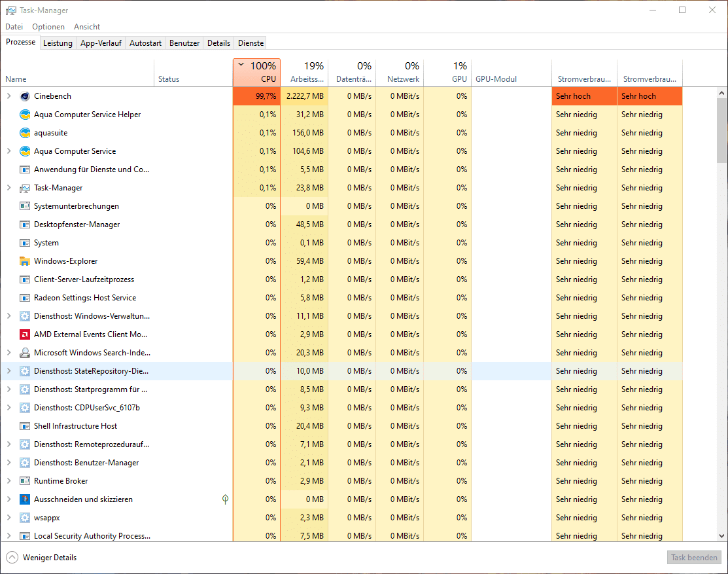Switch to the Dienste tab
This screenshot has width=728, height=574.
251,43
